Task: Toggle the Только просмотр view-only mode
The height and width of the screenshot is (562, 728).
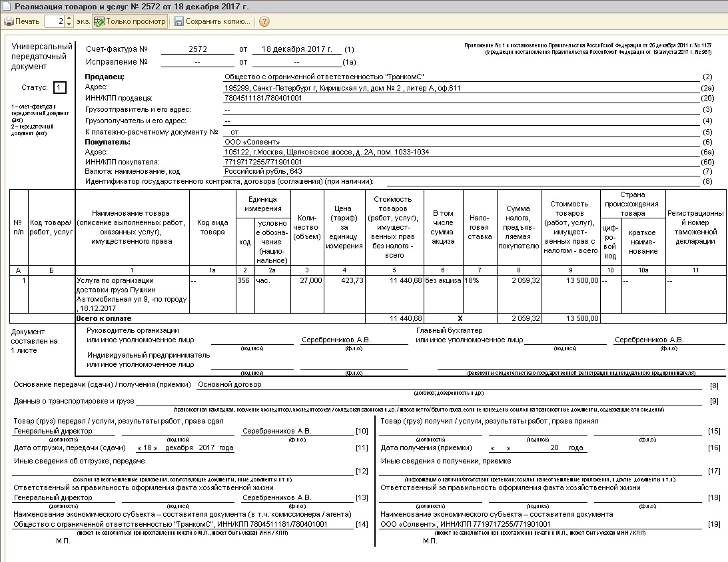Action: (x=129, y=21)
